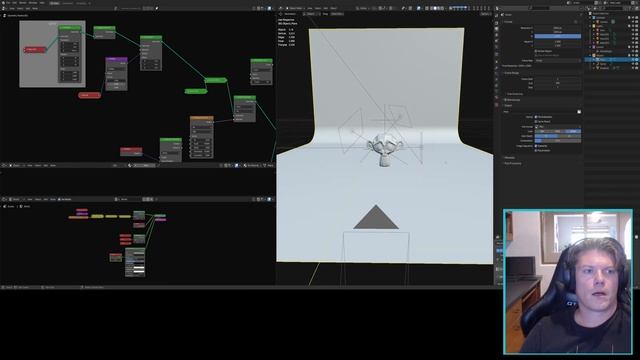
Task: Click the outliner search field
Action: coord(614,8)
